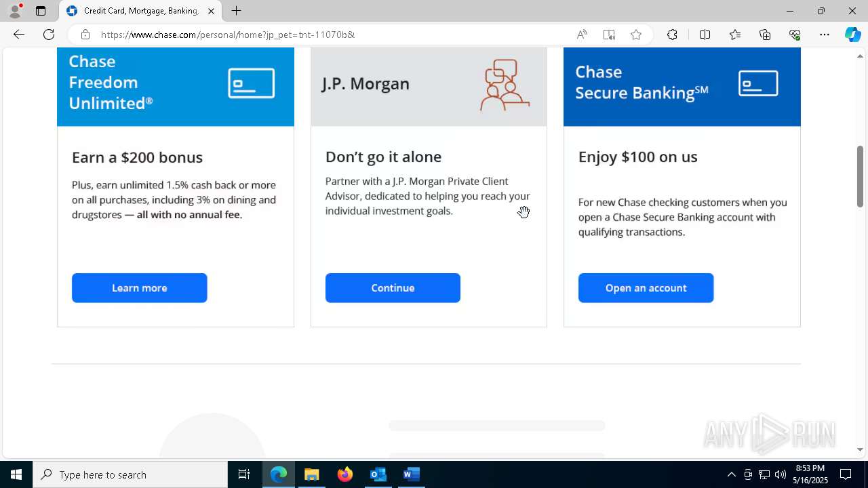868x488 pixels.
Task: Click "Don't go it alone" heading
Action: (x=383, y=157)
